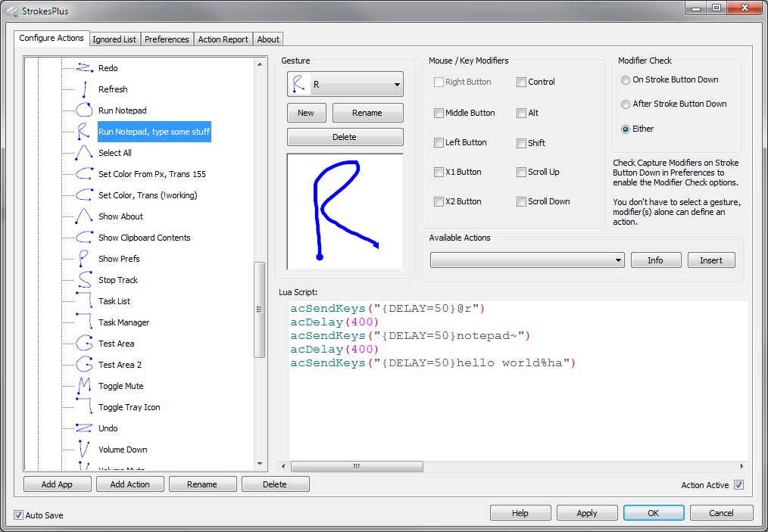Click the Run Notepad gesture icon
768x532 pixels.
[84, 110]
